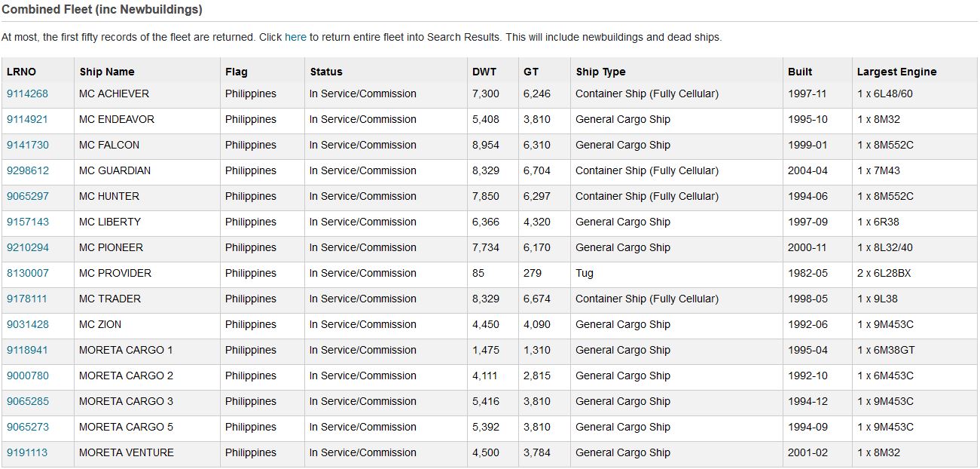Click GT value 6,704
Image resolution: width=980 pixels, height=469 pixels.
pos(537,170)
